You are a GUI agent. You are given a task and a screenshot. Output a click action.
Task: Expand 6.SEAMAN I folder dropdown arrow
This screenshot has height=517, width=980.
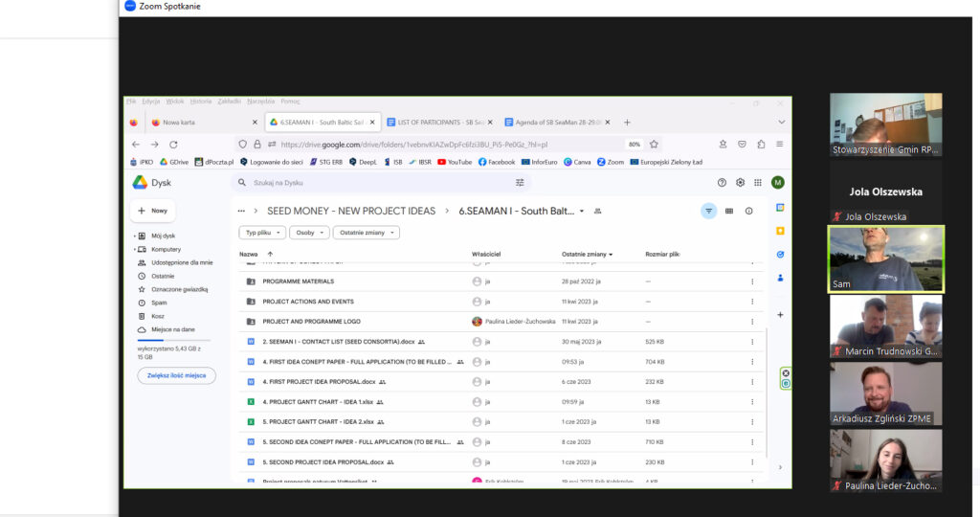581,212
